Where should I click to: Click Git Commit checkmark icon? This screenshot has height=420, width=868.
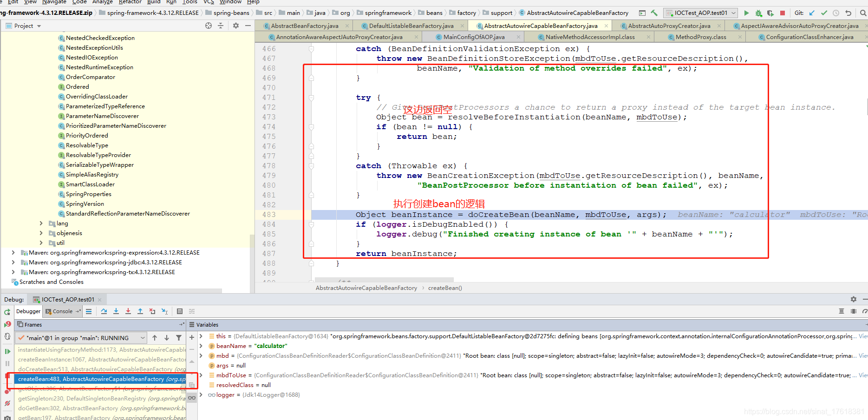824,13
